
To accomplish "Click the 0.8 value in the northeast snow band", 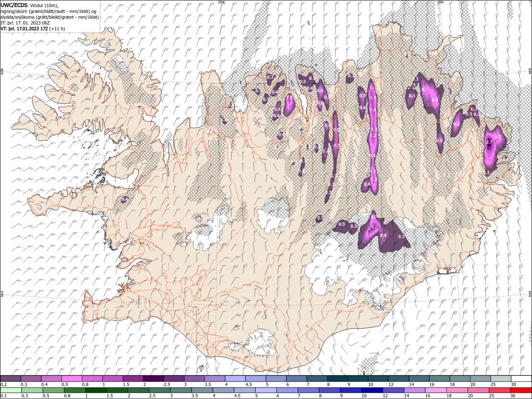I will (x=435, y=100).
